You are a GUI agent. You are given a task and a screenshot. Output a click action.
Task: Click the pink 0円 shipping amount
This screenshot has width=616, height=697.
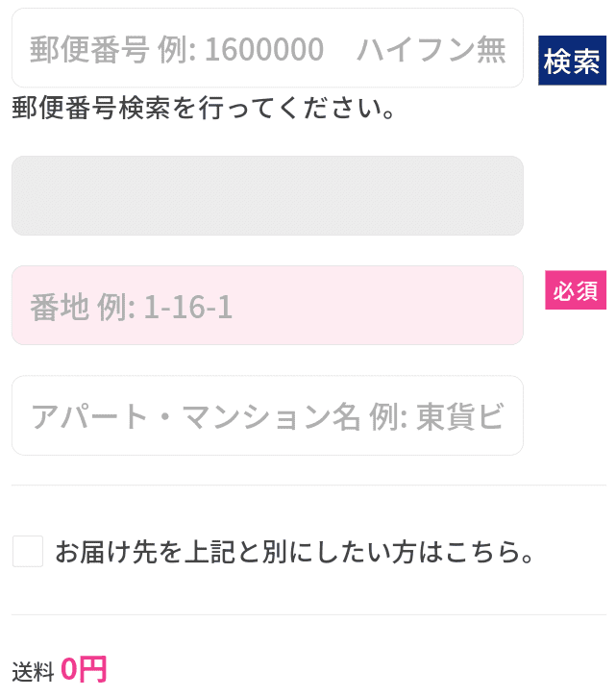[84, 669]
